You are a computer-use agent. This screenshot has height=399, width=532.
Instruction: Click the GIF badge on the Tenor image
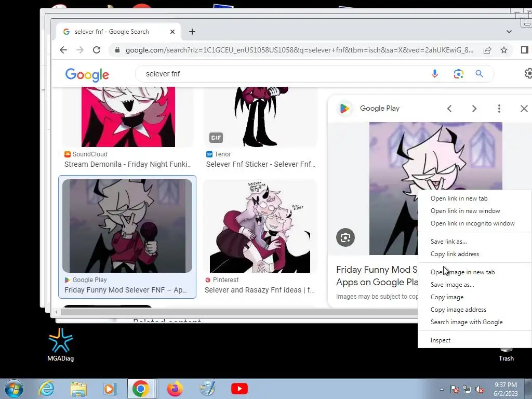216,137
